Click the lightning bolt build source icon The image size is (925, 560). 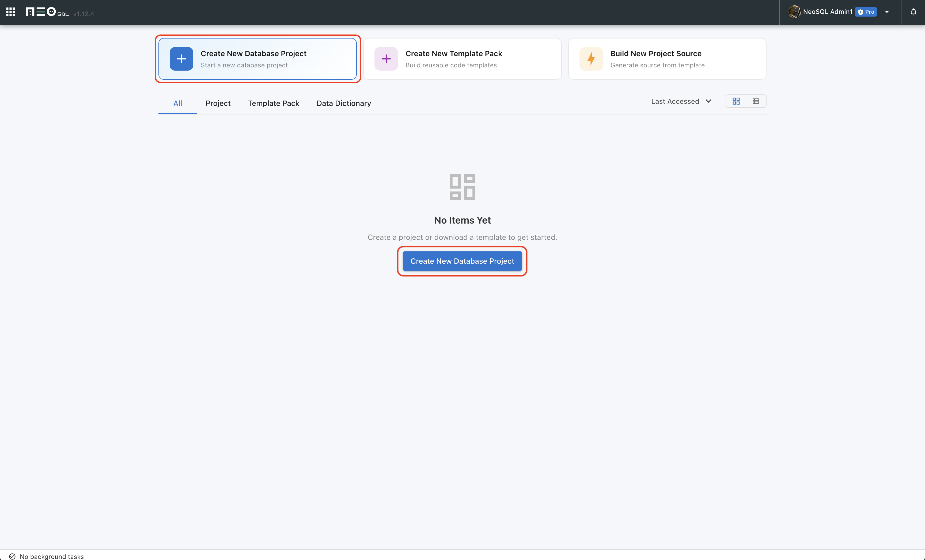(591, 59)
